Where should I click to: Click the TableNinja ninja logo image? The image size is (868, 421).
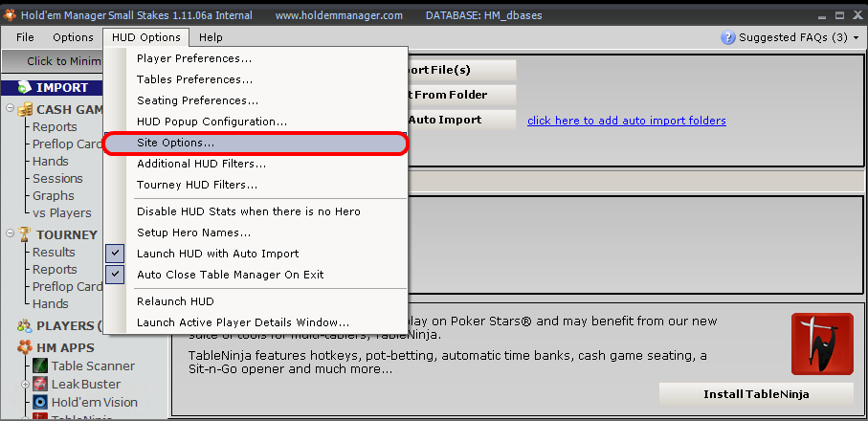pos(822,344)
